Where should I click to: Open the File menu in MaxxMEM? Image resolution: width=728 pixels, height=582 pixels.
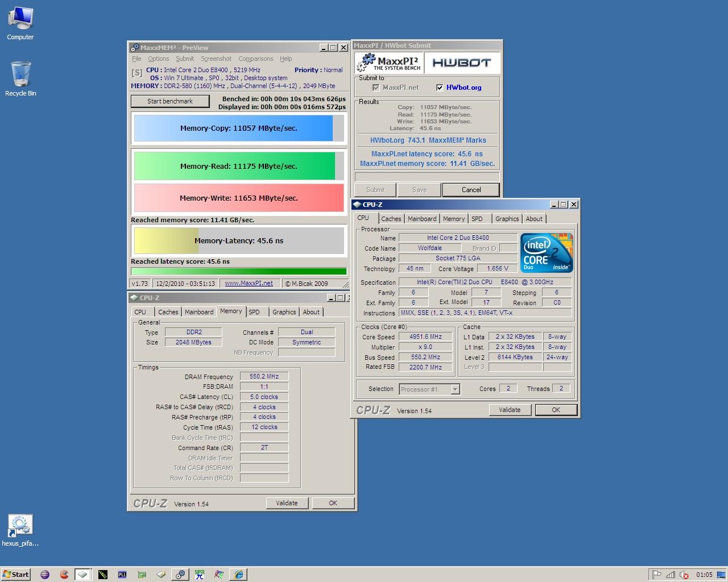pos(136,59)
